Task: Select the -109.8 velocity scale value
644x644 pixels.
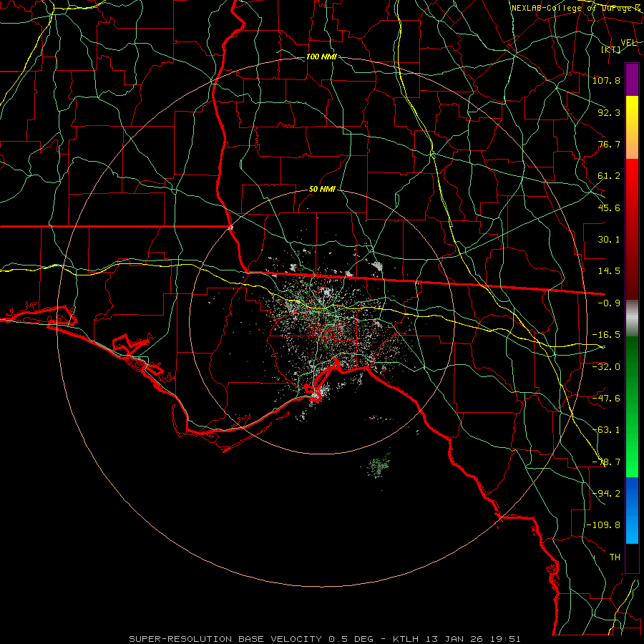Action: pyautogui.click(x=603, y=525)
